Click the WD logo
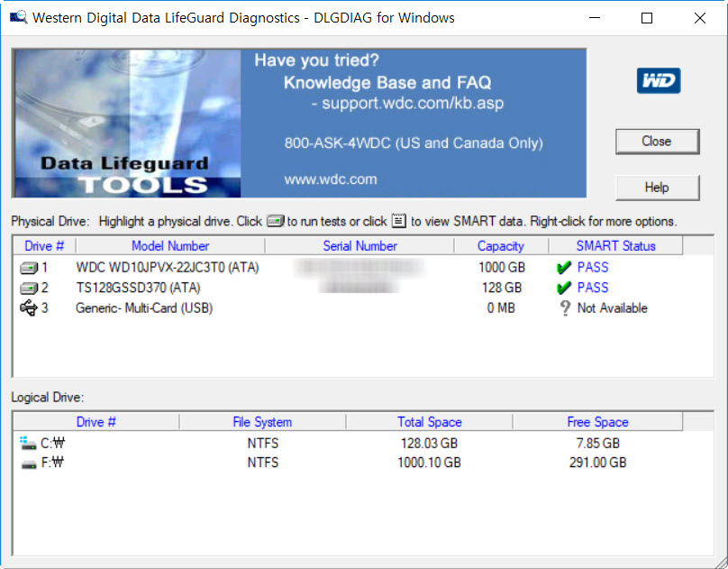This screenshot has width=728, height=569. pos(659,81)
